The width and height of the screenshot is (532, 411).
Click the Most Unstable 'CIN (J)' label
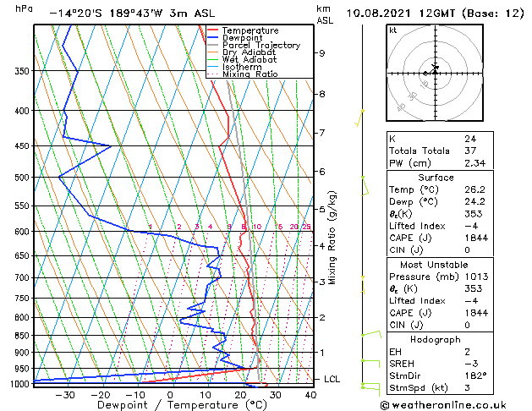tap(406, 326)
